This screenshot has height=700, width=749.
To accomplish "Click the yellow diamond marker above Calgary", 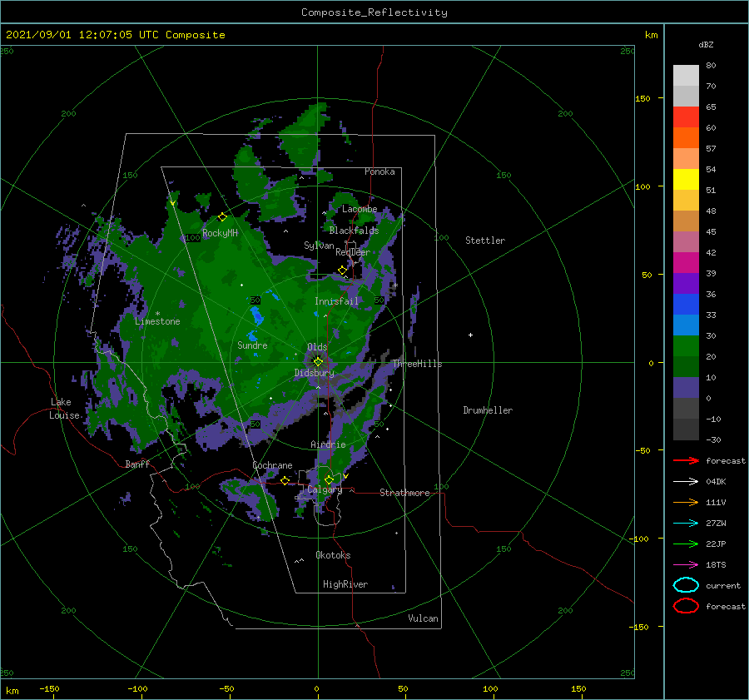I will 329,479.
